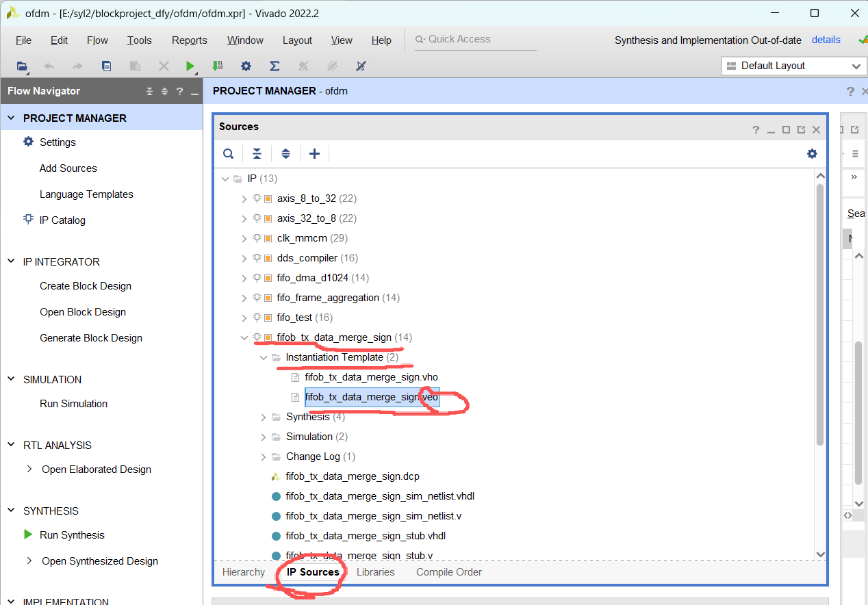Collapse the PROJECT MANAGER section
868x605 pixels.
point(11,118)
